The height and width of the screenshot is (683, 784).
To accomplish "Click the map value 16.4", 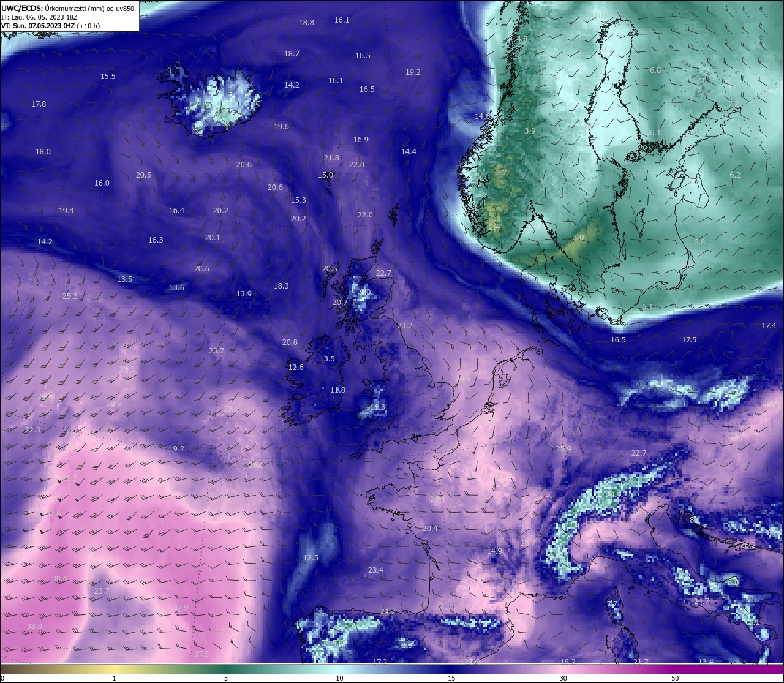I will [176, 211].
